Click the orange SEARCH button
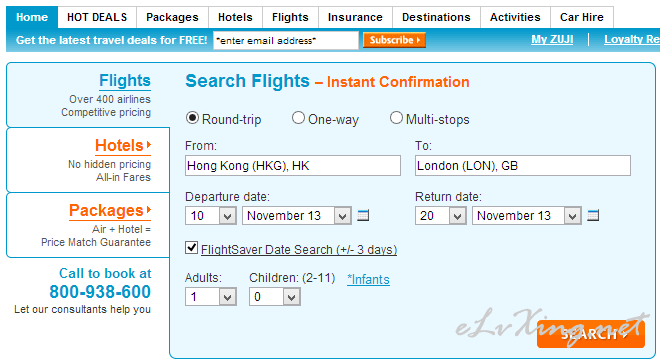 (591, 334)
